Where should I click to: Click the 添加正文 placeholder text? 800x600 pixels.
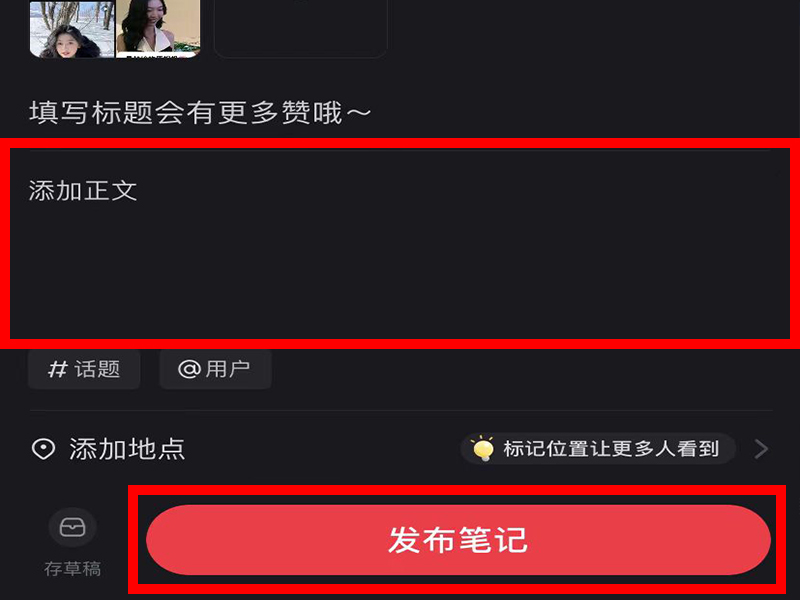(83, 191)
